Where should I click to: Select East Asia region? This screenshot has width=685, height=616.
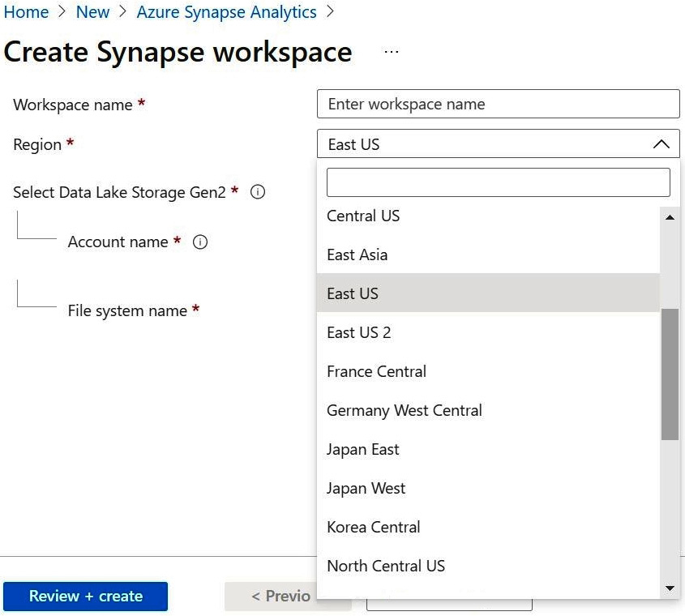pos(488,255)
